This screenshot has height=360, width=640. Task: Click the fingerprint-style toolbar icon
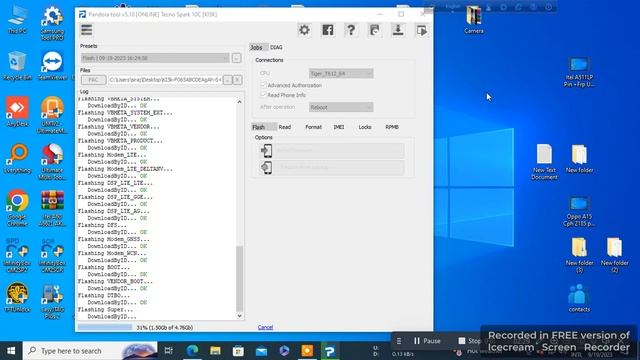pyautogui.click(x=374, y=30)
